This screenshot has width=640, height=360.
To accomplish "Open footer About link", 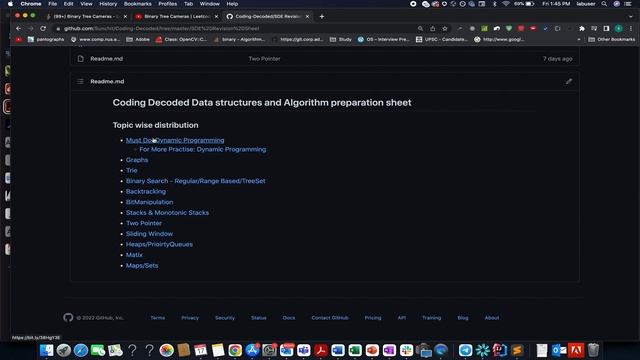I will tap(491, 318).
